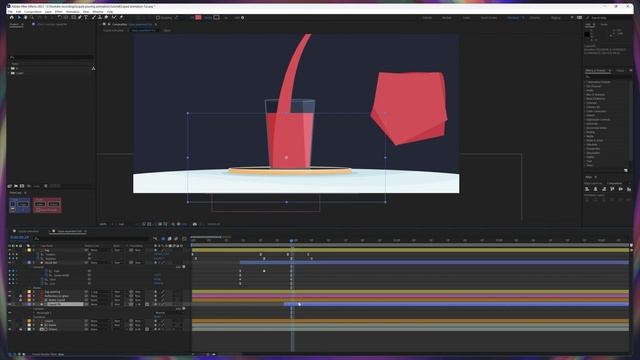This screenshot has height=360, width=640.
Task: Open the Window menu
Action: [x=98, y=12]
